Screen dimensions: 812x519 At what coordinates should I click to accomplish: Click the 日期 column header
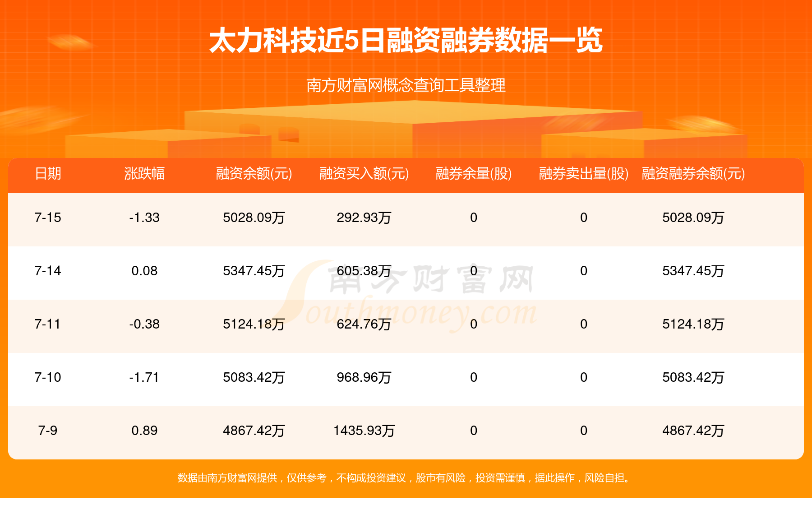pyautogui.click(x=48, y=173)
